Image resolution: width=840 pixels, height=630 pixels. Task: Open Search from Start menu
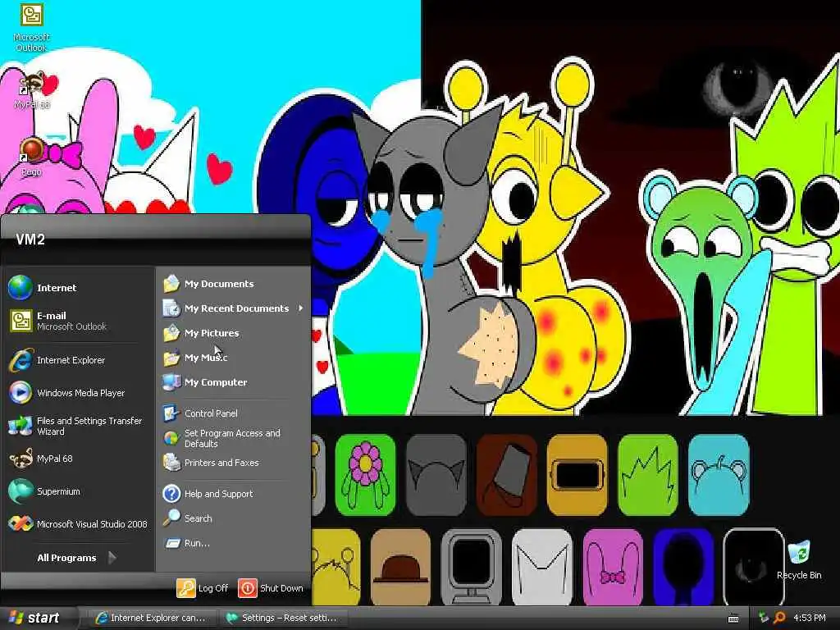pyautogui.click(x=234, y=518)
